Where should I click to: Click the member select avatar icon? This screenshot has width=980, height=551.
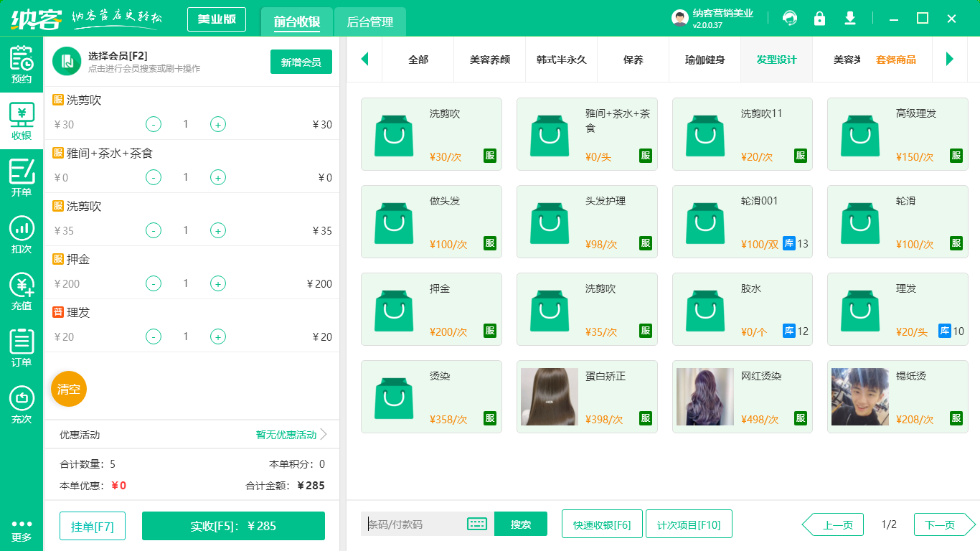[x=67, y=61]
